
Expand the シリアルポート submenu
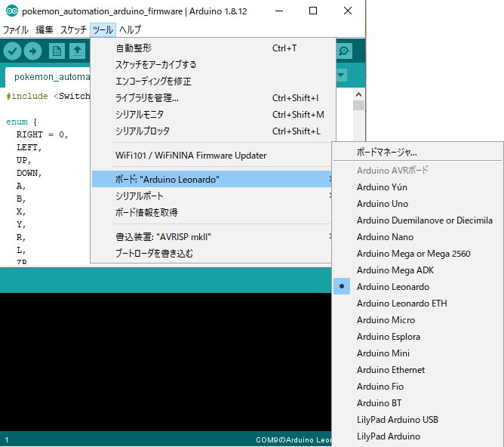[212, 196]
